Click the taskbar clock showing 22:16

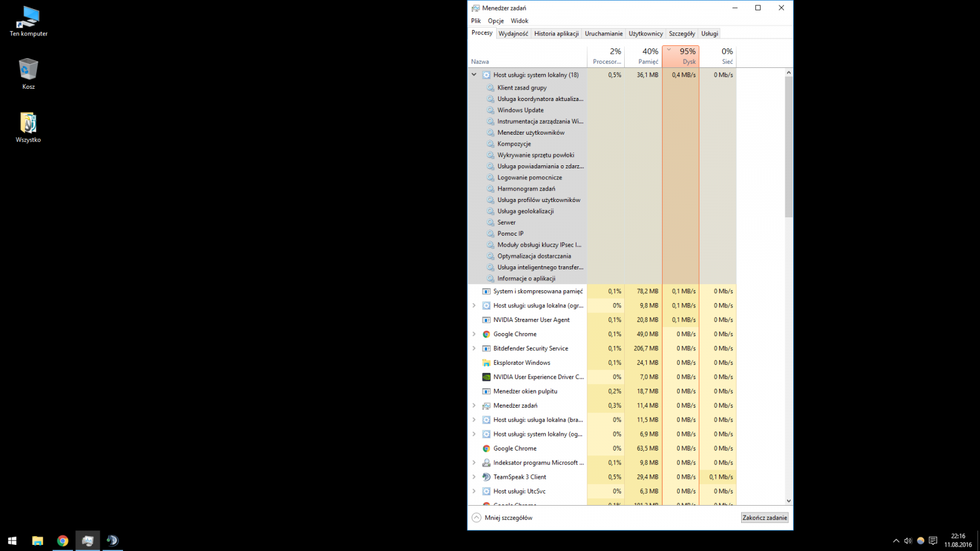[x=958, y=541]
